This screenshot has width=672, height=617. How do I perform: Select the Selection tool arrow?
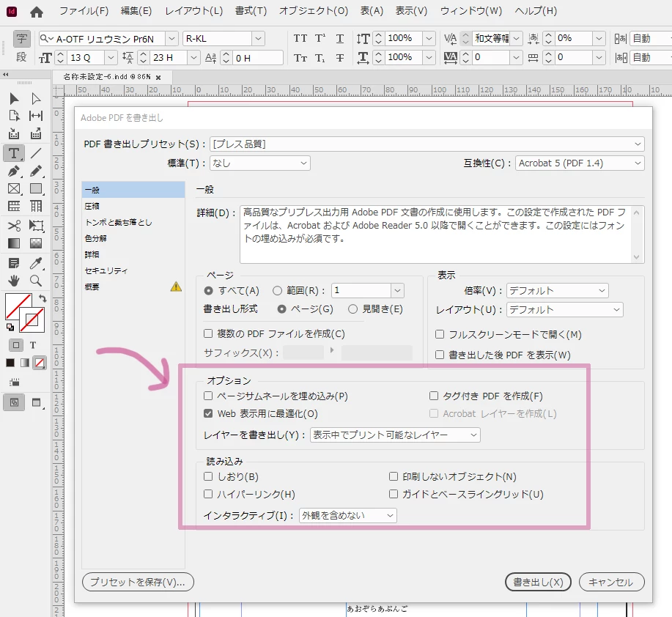[14, 99]
